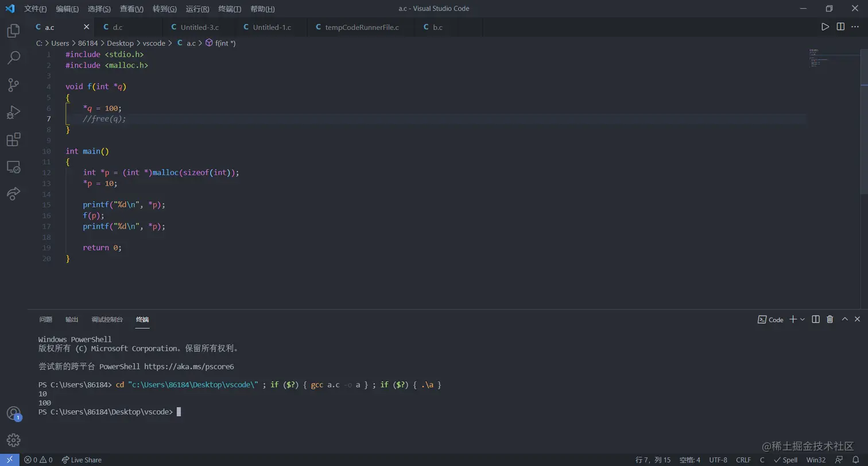Select language mode C in status bar
Viewport: 868px width, 466px height.
click(x=762, y=460)
